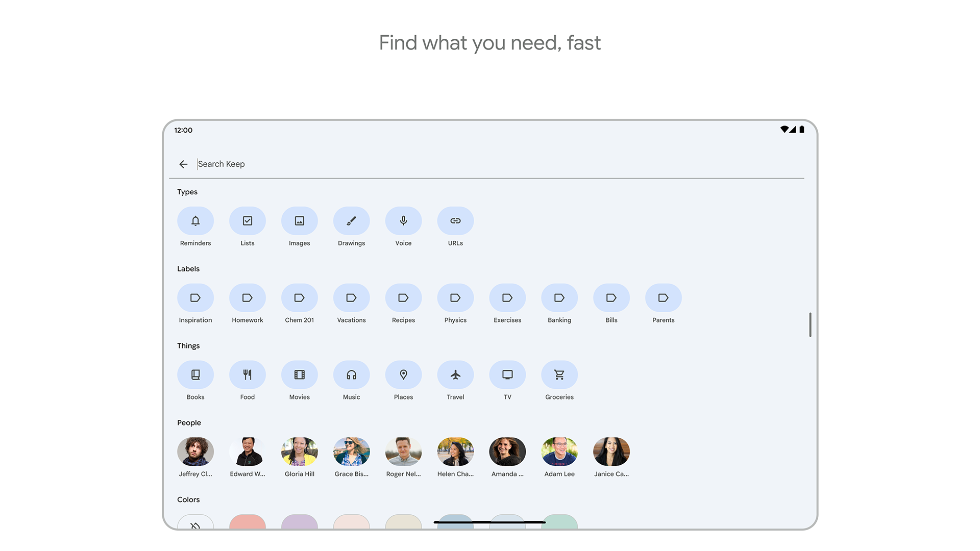Viewport: 980px width, 551px height.
Task: Filter by URLs link icon
Action: (456, 221)
